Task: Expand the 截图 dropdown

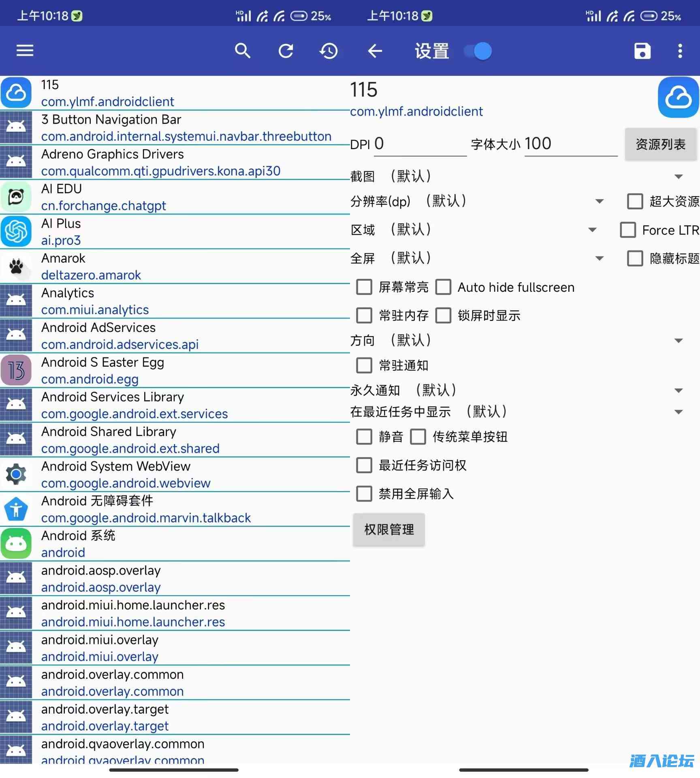Action: [x=678, y=176]
